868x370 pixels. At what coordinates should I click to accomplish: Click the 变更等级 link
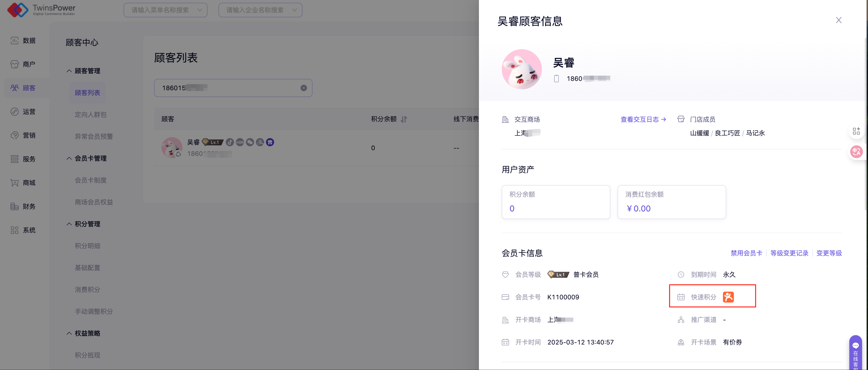click(x=829, y=253)
